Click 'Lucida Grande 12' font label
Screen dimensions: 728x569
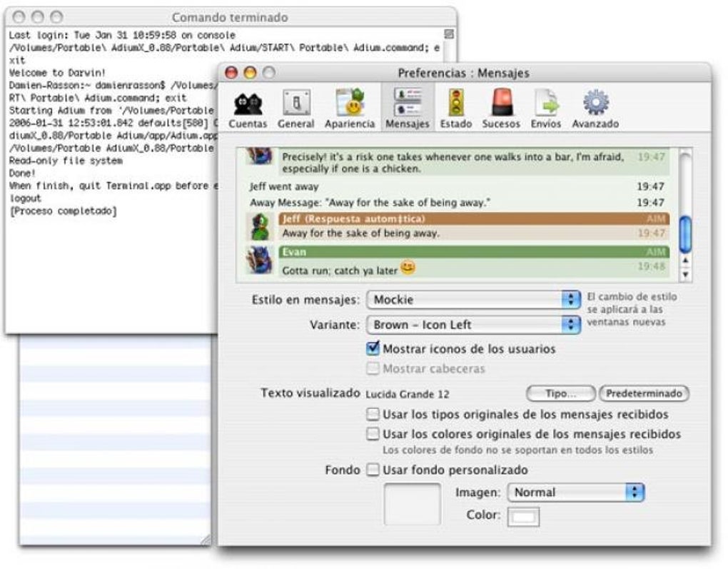(407, 394)
